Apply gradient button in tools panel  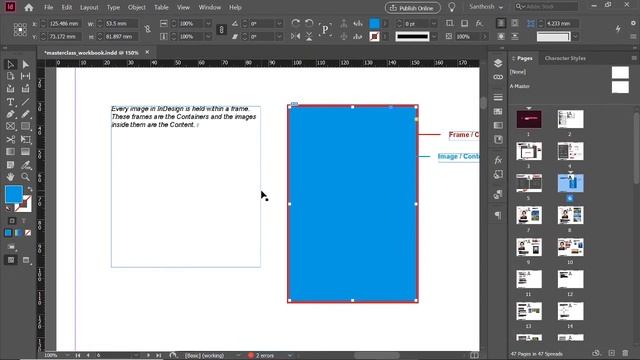(18, 233)
